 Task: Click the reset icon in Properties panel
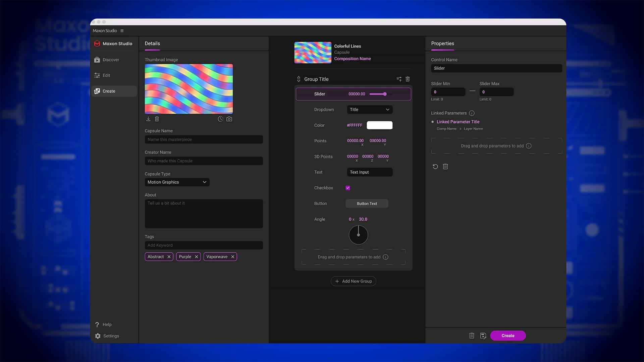(x=435, y=167)
